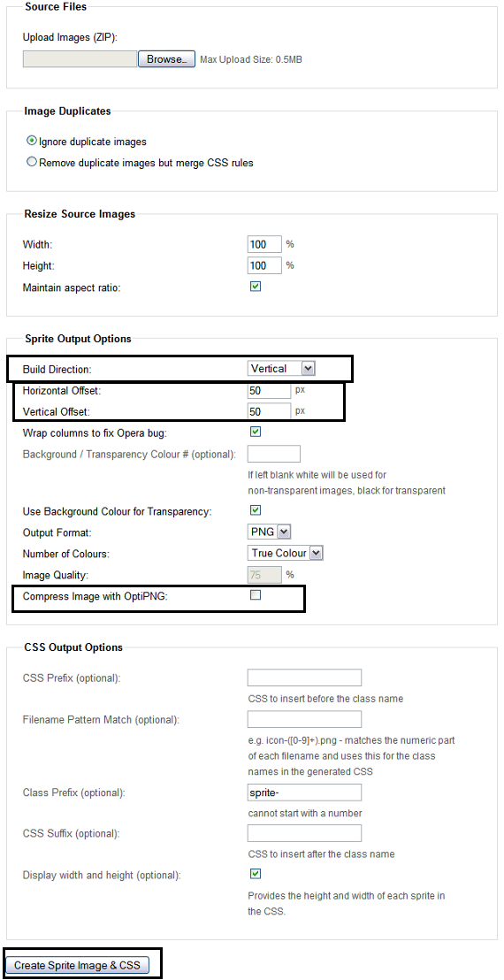Click the 'Image Duplicates' heading
The image size is (504, 980).
click(67, 111)
